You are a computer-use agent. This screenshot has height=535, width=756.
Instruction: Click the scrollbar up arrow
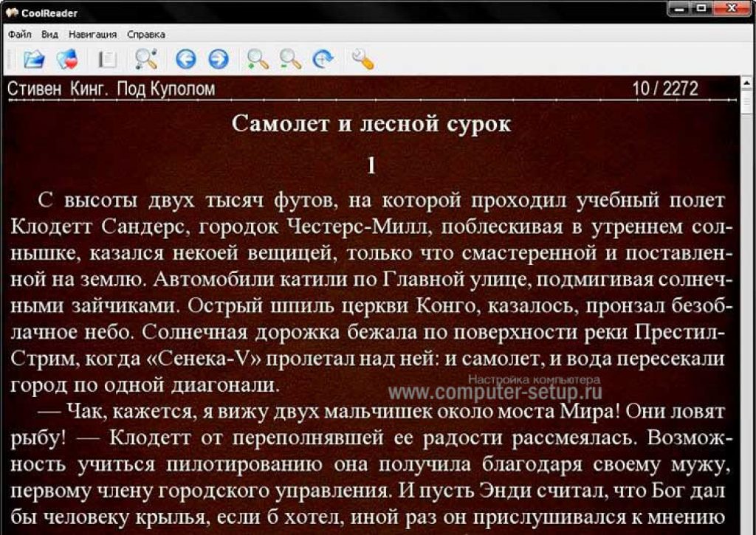click(x=747, y=83)
